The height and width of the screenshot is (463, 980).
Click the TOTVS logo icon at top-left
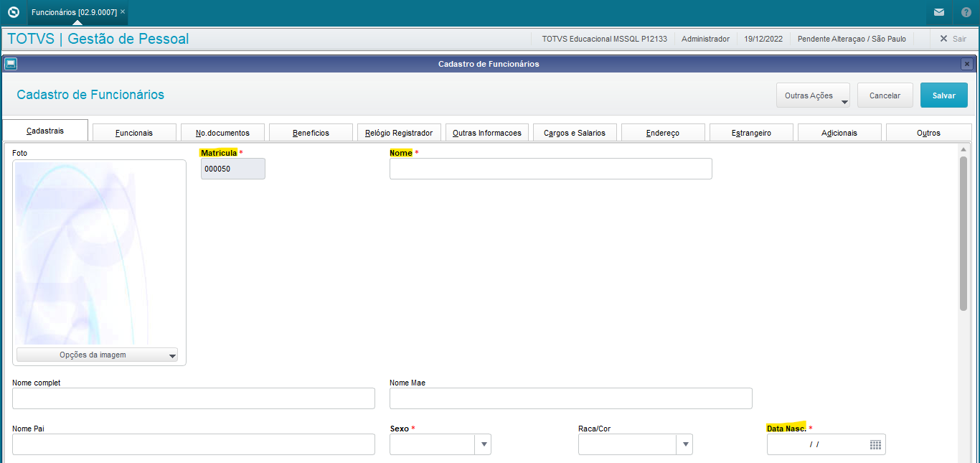click(x=13, y=12)
